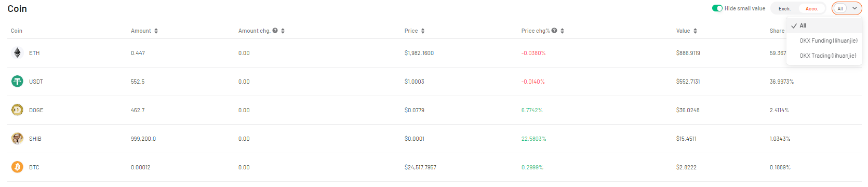
Task: Click the Bitcoin logo icon
Action: tap(17, 167)
